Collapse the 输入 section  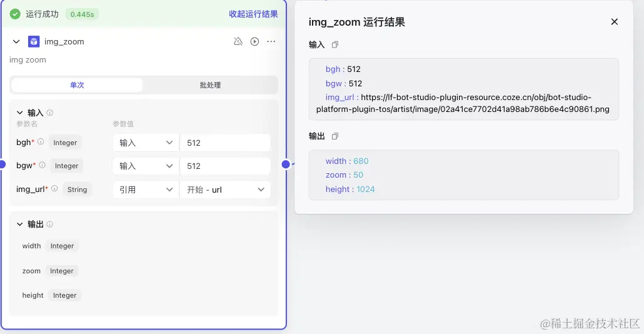pyautogui.click(x=20, y=113)
